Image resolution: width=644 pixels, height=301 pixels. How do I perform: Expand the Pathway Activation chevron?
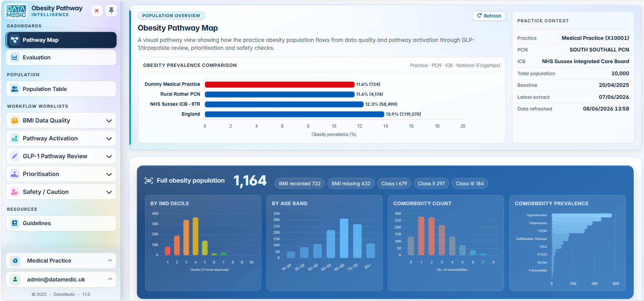[109, 139]
